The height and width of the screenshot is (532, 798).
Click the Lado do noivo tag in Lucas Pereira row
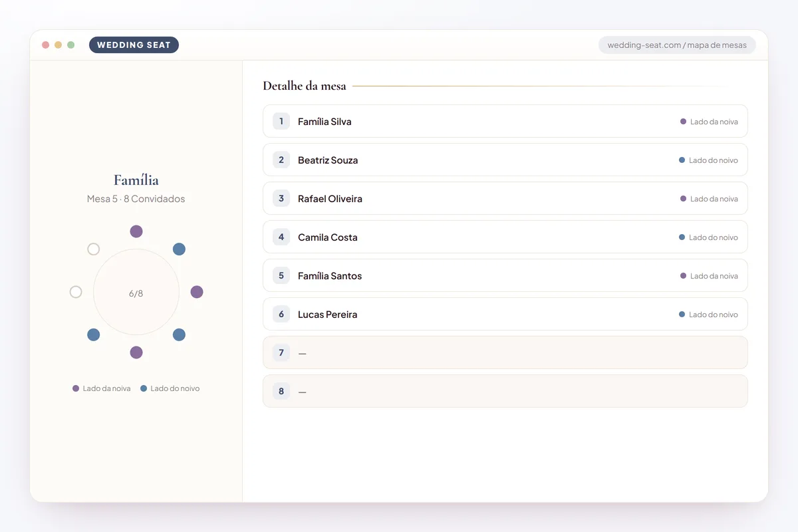[x=708, y=315]
